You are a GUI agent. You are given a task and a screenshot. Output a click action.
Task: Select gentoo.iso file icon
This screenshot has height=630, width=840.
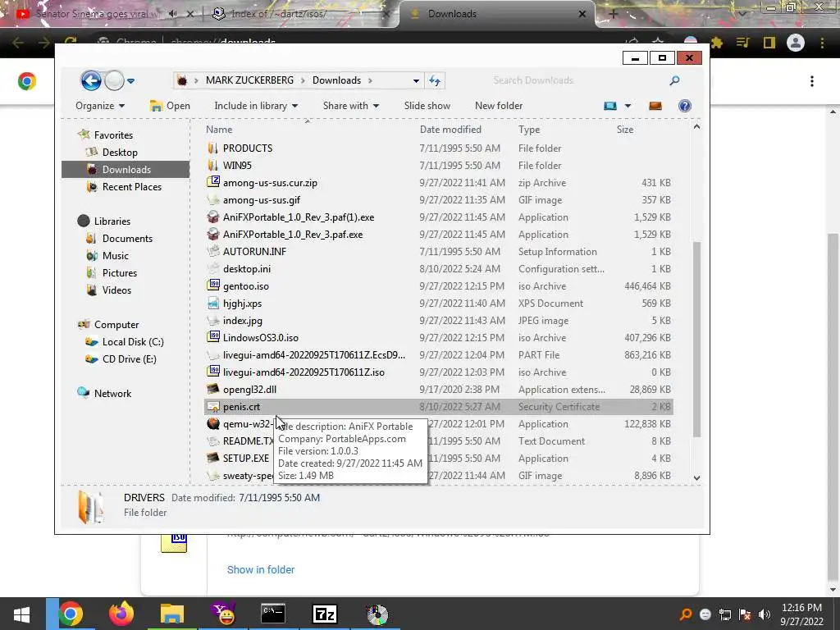click(213, 285)
